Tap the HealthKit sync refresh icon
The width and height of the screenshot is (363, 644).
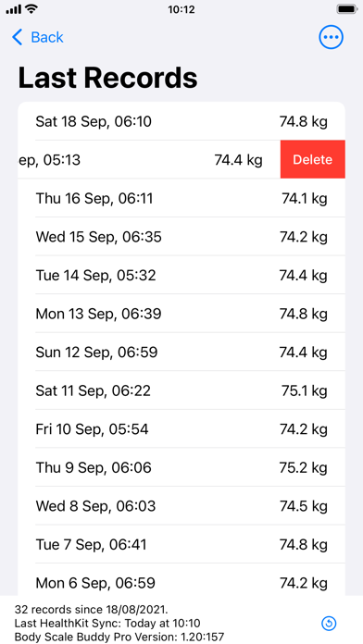coord(329,624)
